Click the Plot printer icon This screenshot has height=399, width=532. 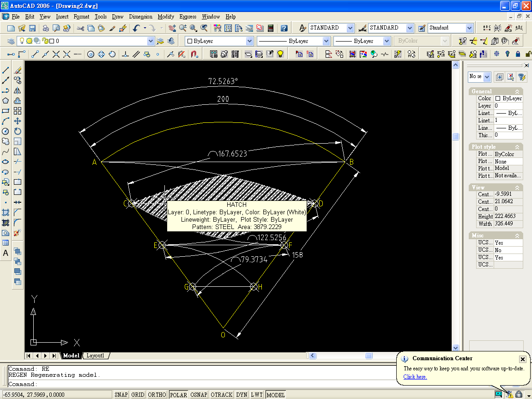[x=45, y=28]
